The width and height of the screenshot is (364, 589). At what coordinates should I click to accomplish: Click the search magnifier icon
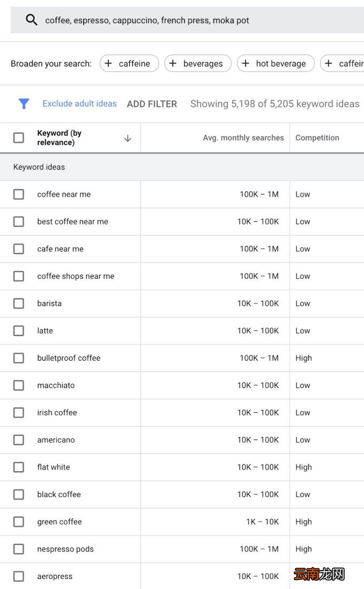click(x=32, y=20)
